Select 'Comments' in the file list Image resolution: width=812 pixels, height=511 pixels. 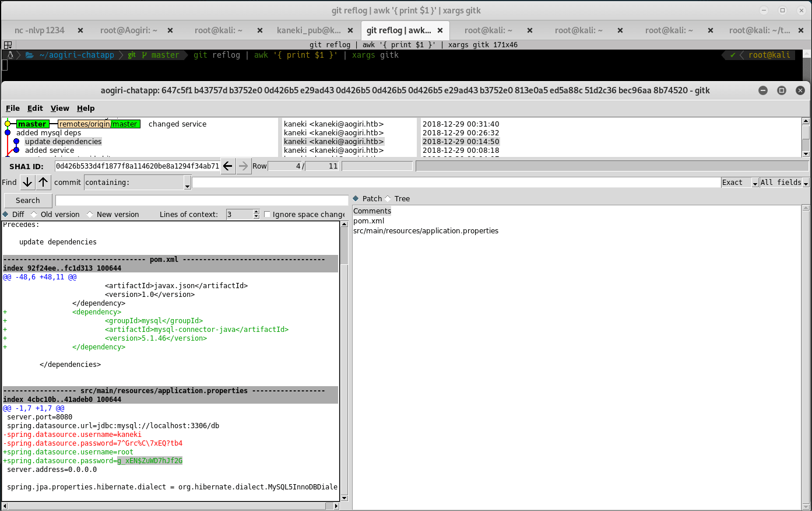coord(372,211)
